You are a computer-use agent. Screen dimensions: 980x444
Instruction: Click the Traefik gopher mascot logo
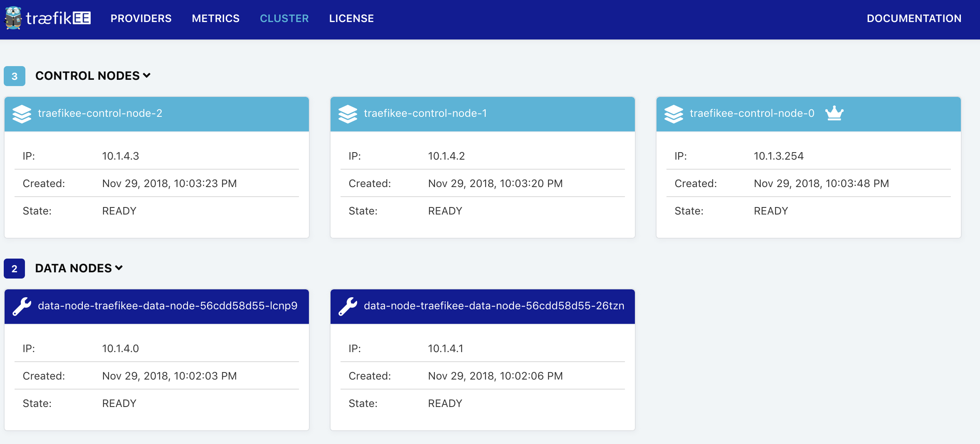point(13,18)
